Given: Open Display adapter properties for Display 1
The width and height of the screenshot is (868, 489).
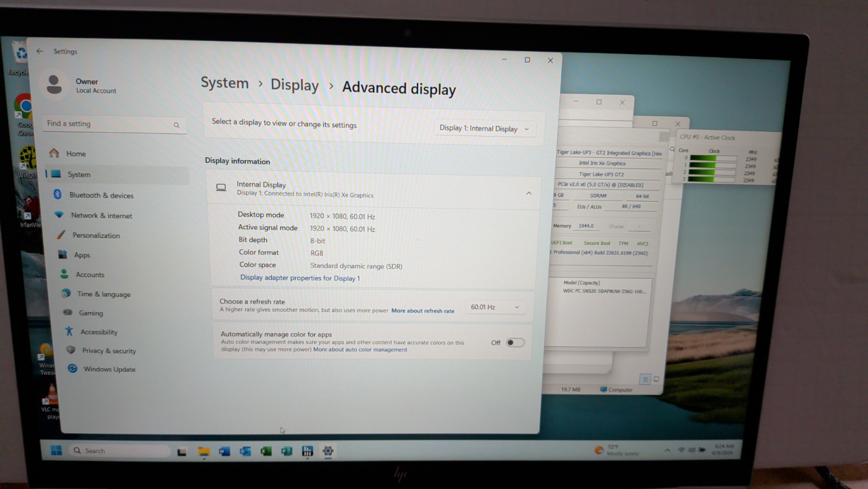Looking at the screenshot, I should [x=300, y=278].
